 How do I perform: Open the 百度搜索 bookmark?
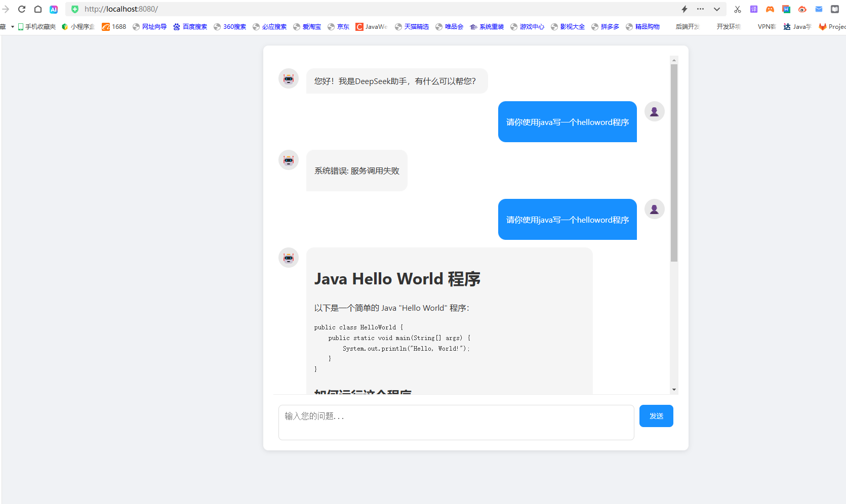[x=190, y=27]
